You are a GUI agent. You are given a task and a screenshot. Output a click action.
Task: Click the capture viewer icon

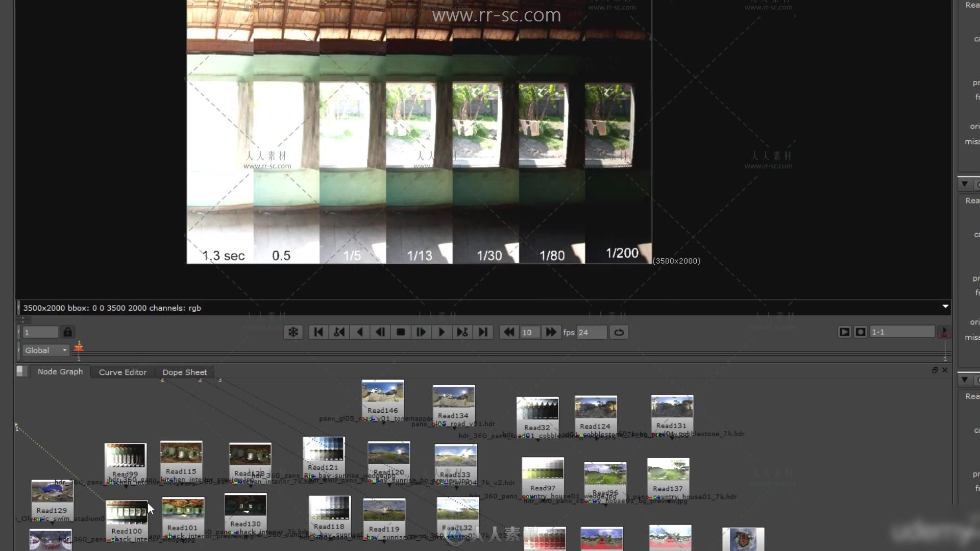pyautogui.click(x=861, y=332)
